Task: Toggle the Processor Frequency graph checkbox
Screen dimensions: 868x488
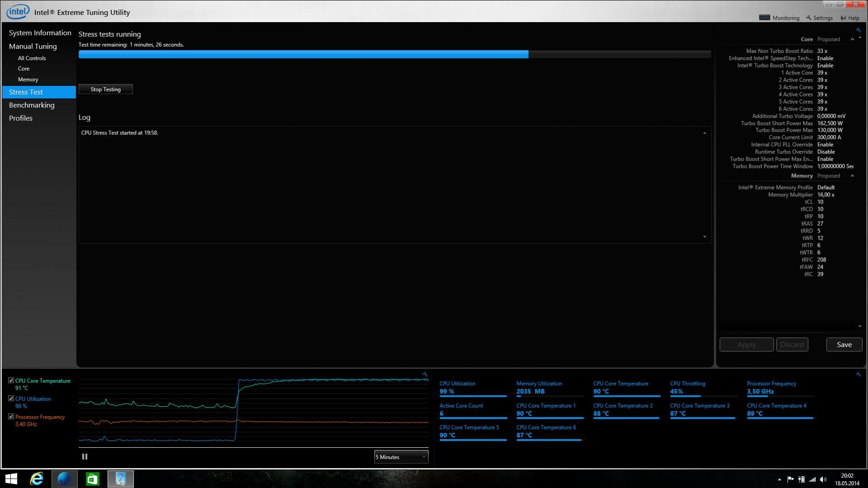Action: pos(11,417)
